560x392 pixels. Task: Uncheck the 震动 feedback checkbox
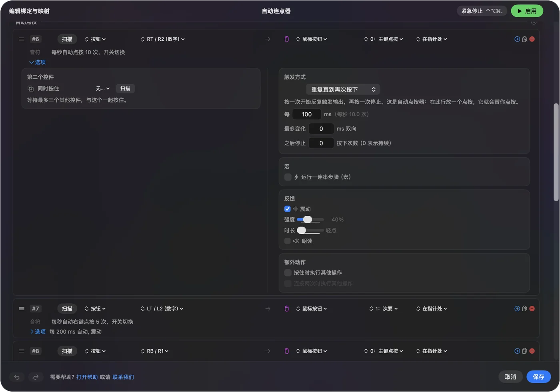pyautogui.click(x=287, y=209)
